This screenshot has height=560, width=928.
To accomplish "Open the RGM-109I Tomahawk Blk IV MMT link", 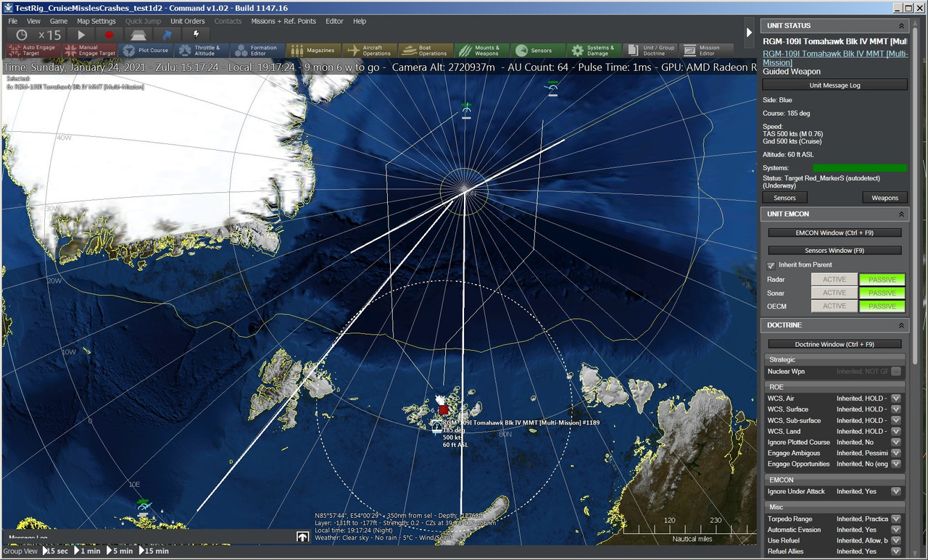I will [x=835, y=58].
